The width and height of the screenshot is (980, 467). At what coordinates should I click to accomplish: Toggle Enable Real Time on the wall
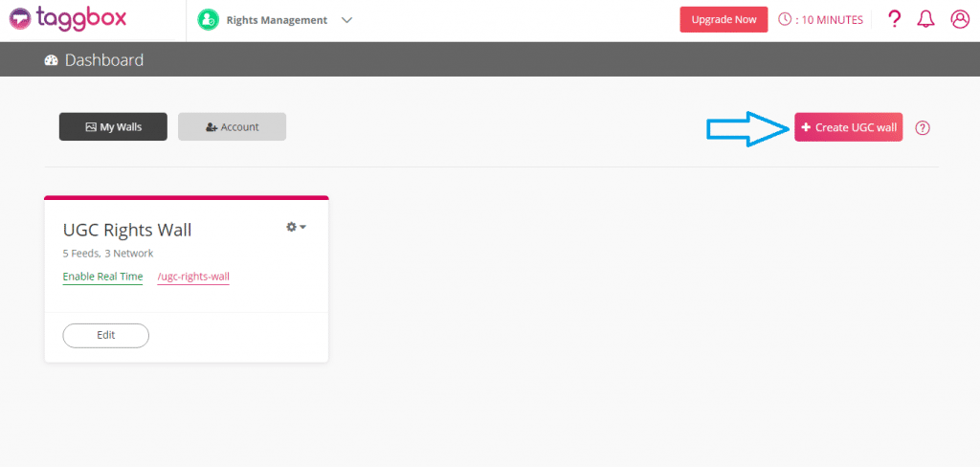(102, 278)
